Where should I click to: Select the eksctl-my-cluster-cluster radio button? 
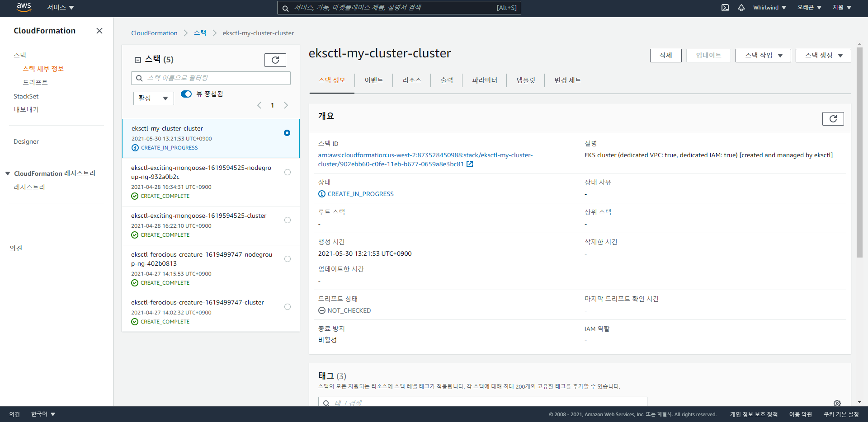coord(287,133)
